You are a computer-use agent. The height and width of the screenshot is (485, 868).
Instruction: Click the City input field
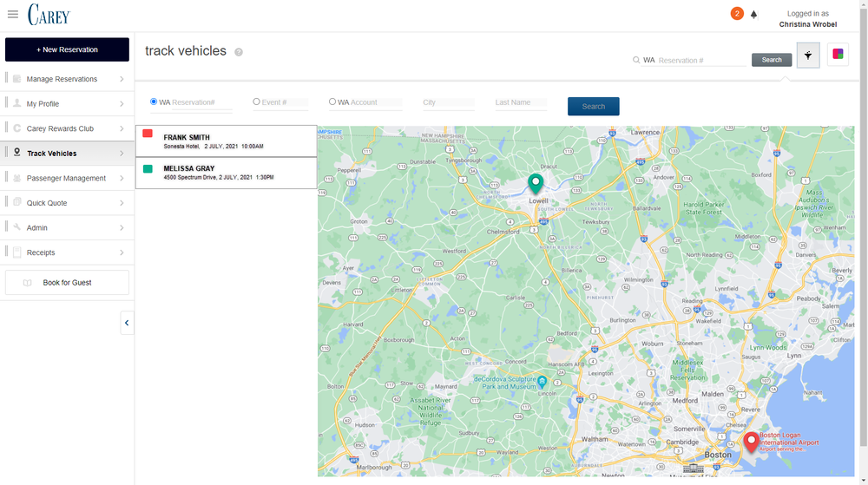[x=448, y=102]
